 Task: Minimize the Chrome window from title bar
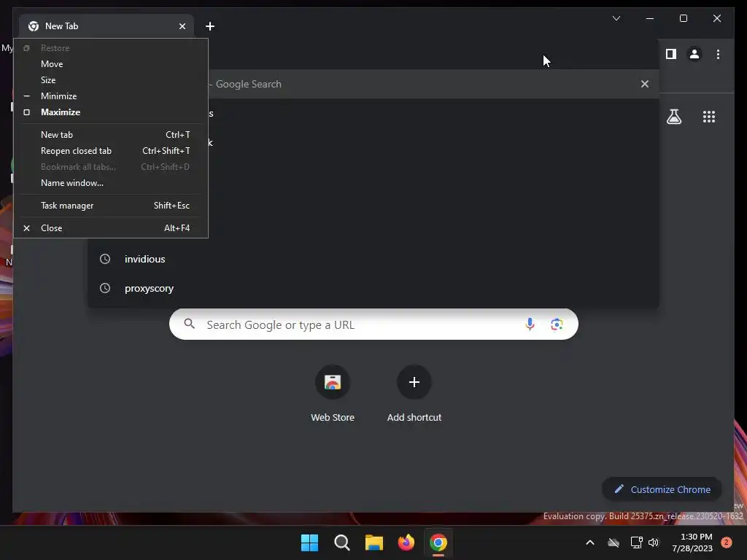point(650,18)
